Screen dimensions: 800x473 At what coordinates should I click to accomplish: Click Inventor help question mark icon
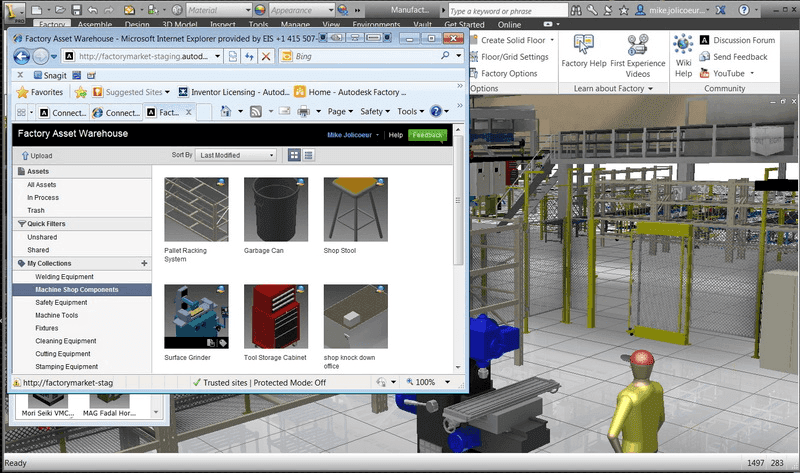pos(744,10)
